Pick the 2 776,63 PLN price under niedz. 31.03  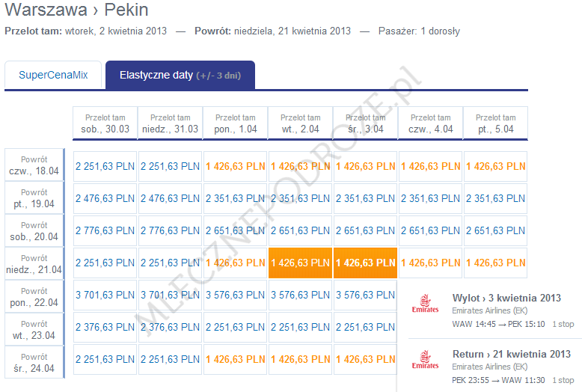pos(170,230)
